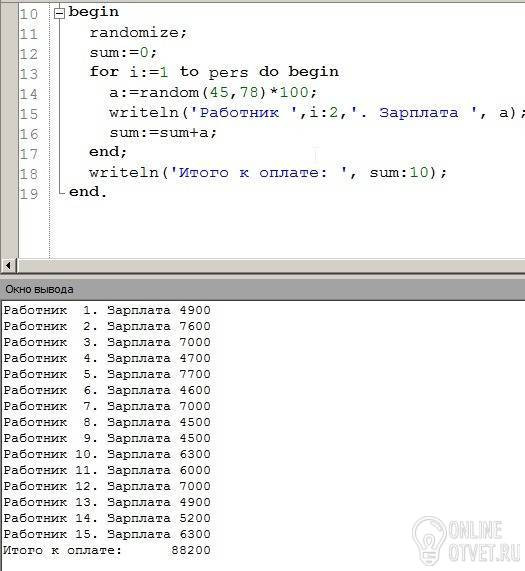Image resolution: width=525 pixels, height=571 pixels.
Task: Click the total value 88200 in output
Action: (x=191, y=550)
